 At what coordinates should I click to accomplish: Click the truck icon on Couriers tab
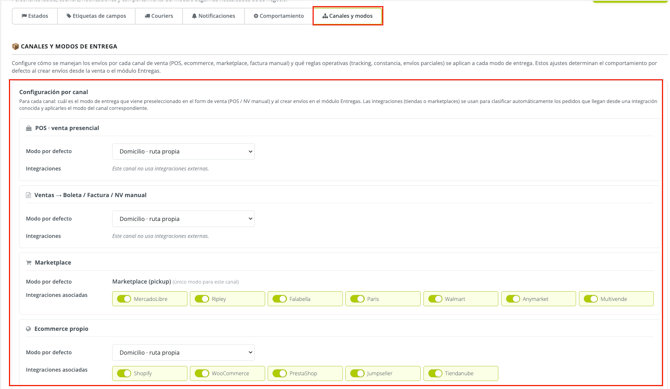pyautogui.click(x=147, y=16)
